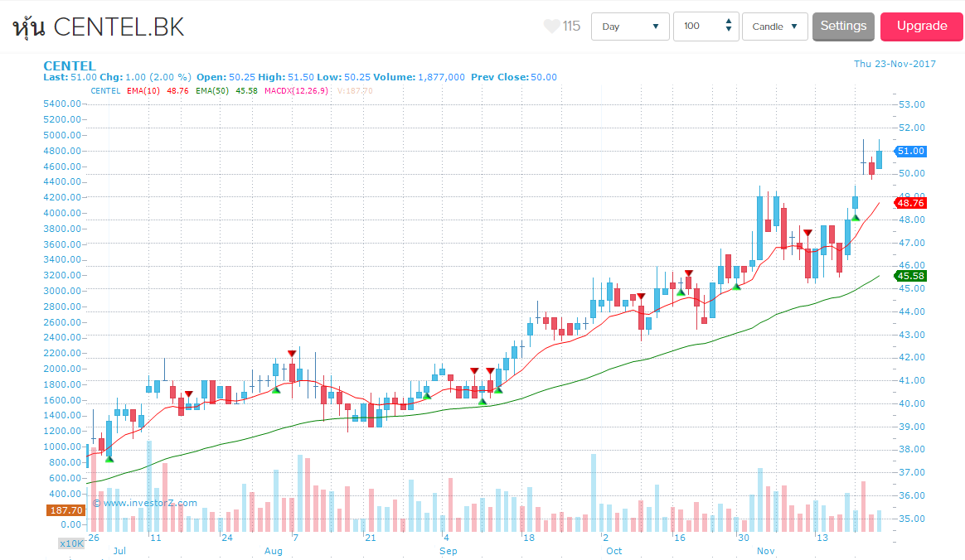965x560 pixels.
Task: Click the Last: 51.00 price readout
Action: pyautogui.click(x=70, y=77)
